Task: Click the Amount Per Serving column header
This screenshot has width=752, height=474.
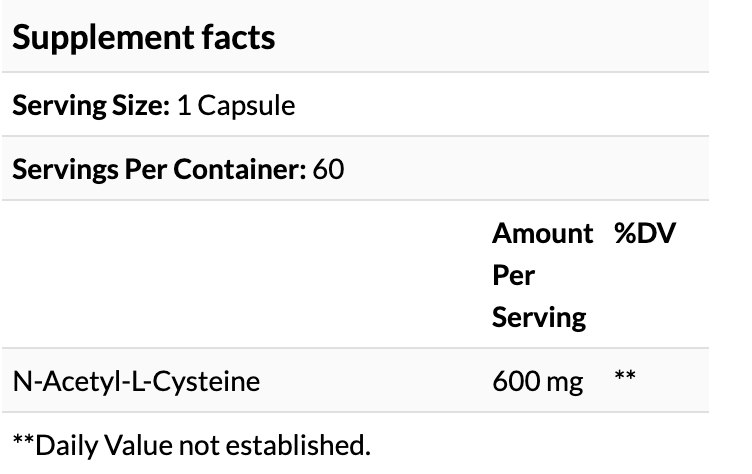Action: (x=542, y=275)
